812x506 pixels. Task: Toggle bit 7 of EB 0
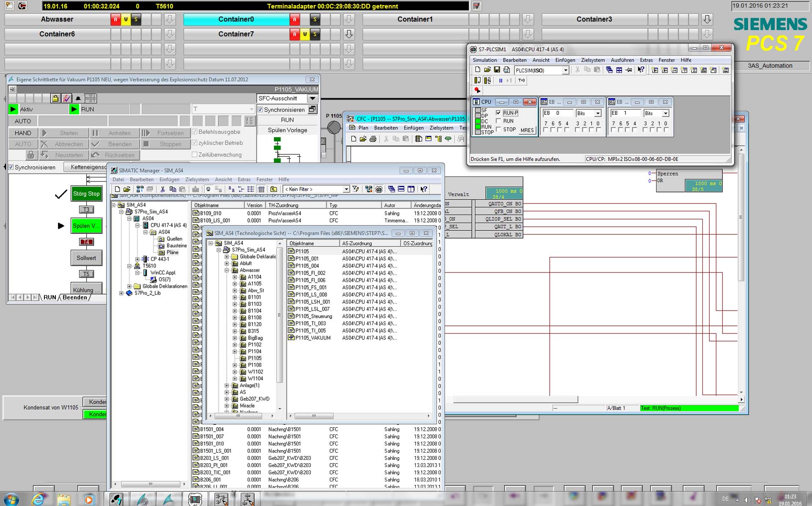(546, 130)
